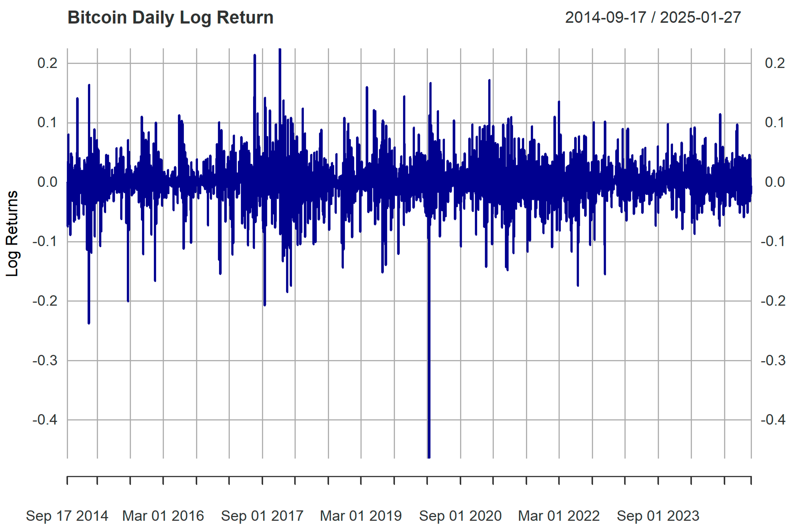Select the Sep 01 2017 x-axis label
Image resolution: width=794 pixels, height=532 pixels.
coord(262,516)
